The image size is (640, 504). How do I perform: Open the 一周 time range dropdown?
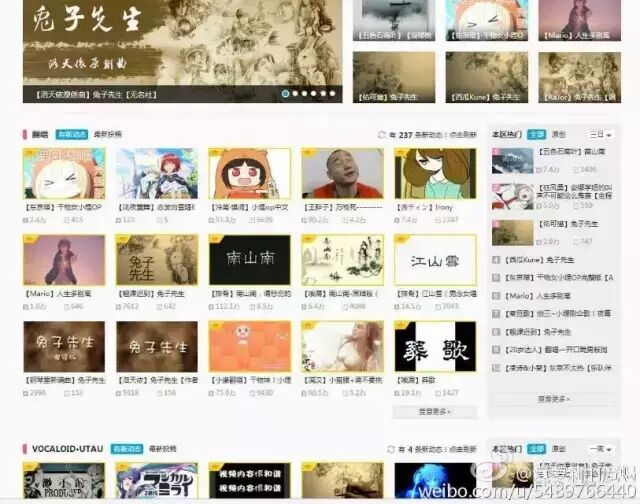click(600, 449)
